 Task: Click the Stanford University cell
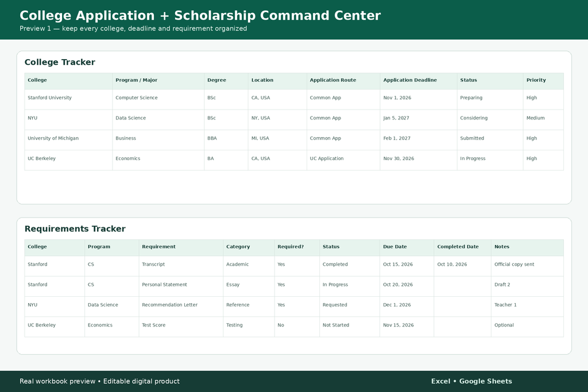[x=69, y=99]
